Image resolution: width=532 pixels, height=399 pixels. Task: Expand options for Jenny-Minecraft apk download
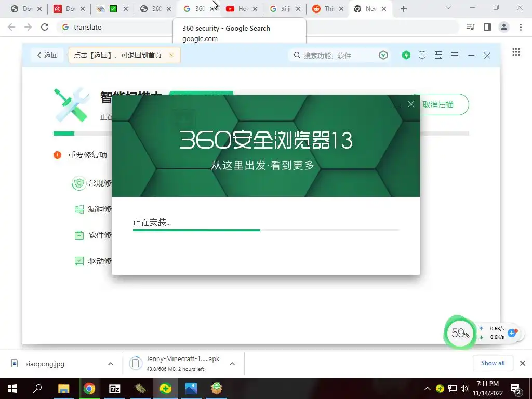[x=232, y=364]
